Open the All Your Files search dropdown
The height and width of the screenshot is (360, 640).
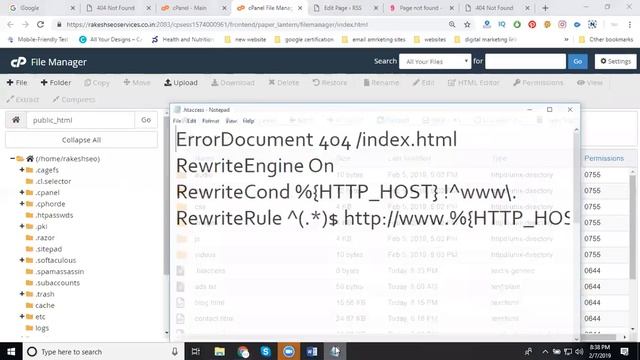coord(435,61)
